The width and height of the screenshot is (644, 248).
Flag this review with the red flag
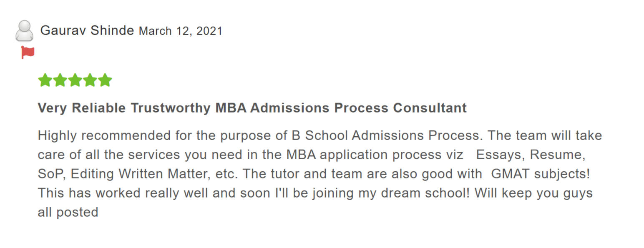[x=28, y=53]
